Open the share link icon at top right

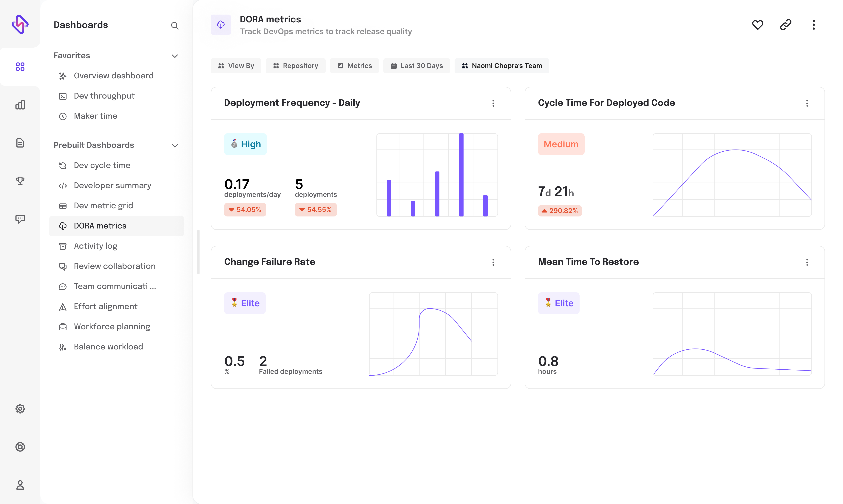[786, 24]
